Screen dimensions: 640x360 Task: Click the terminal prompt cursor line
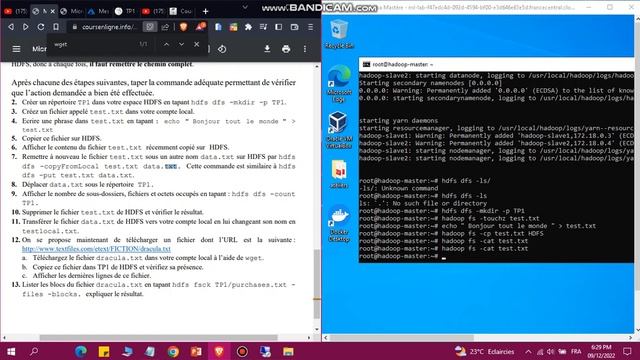[496, 256]
